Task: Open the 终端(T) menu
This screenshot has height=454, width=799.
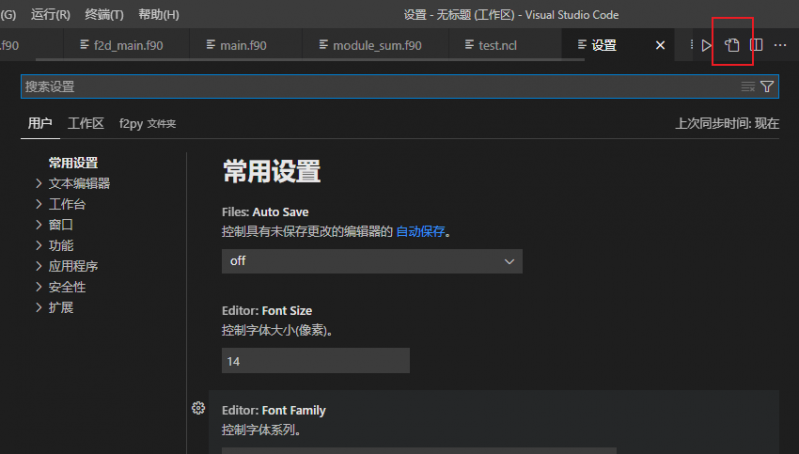Action: (104, 15)
